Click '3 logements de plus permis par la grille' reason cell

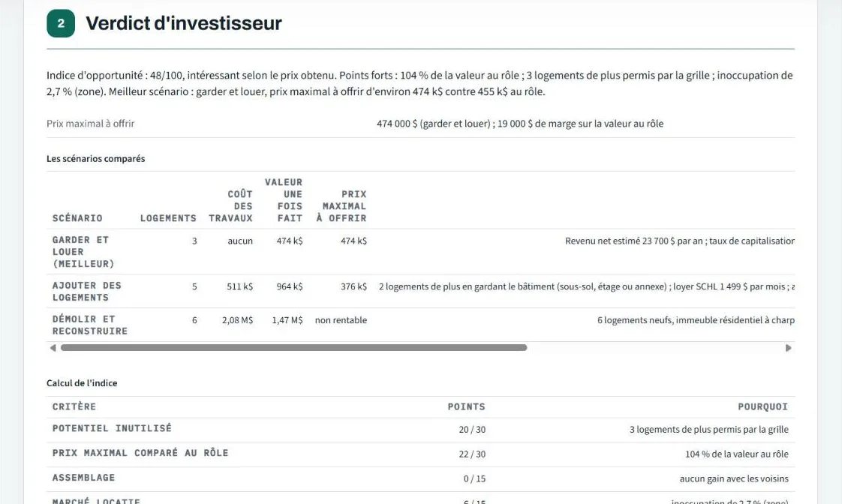coord(709,430)
